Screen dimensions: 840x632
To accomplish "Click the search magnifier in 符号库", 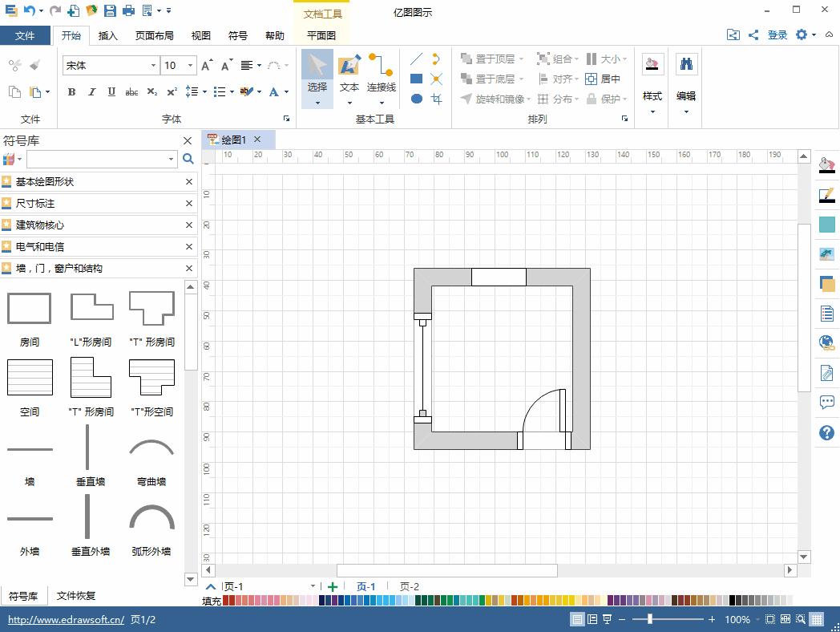I will [x=188, y=159].
